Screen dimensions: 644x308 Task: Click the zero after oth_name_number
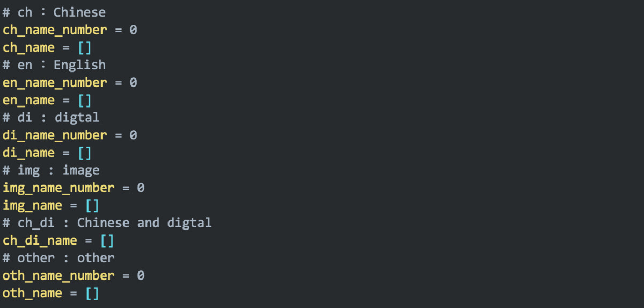click(x=141, y=276)
